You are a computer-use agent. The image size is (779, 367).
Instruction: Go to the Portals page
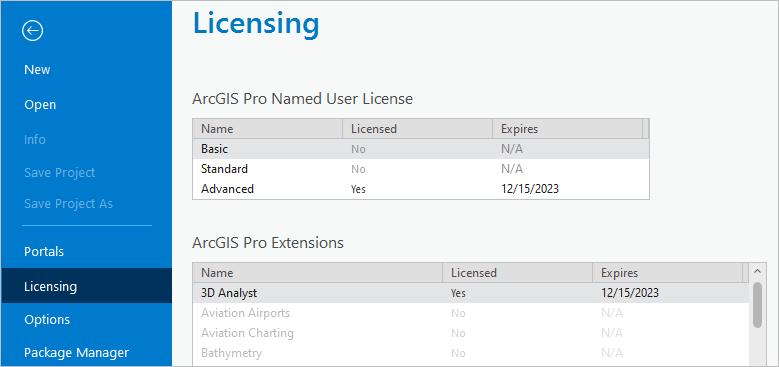tap(44, 251)
